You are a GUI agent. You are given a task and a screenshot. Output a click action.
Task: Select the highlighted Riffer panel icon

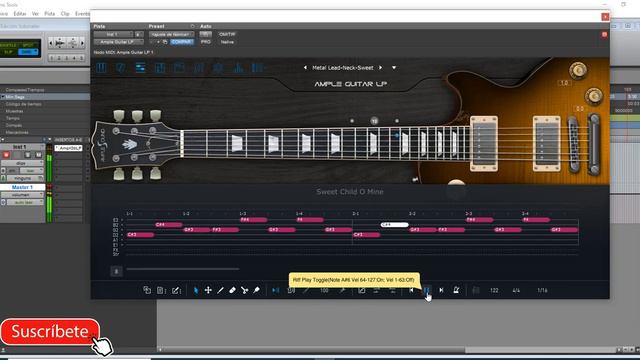point(140,68)
